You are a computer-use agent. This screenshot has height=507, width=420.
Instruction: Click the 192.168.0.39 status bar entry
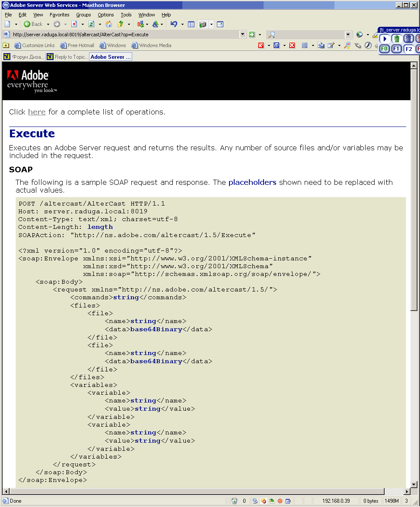tap(336, 501)
